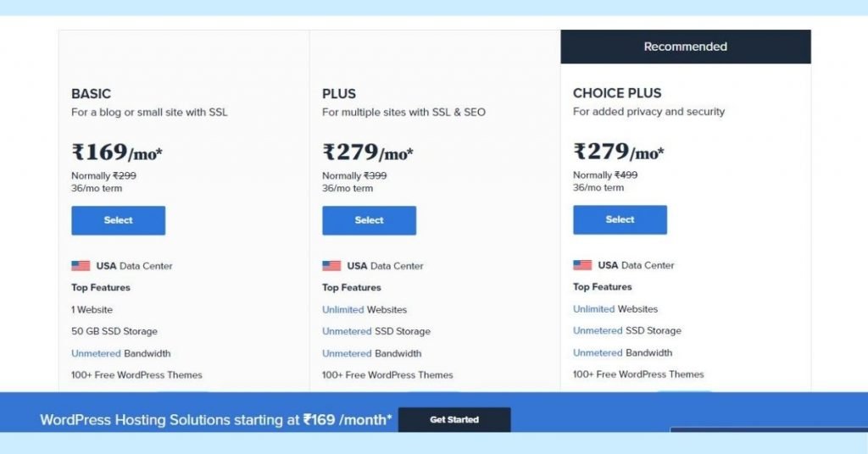Click the Recommended banner header

click(x=685, y=47)
